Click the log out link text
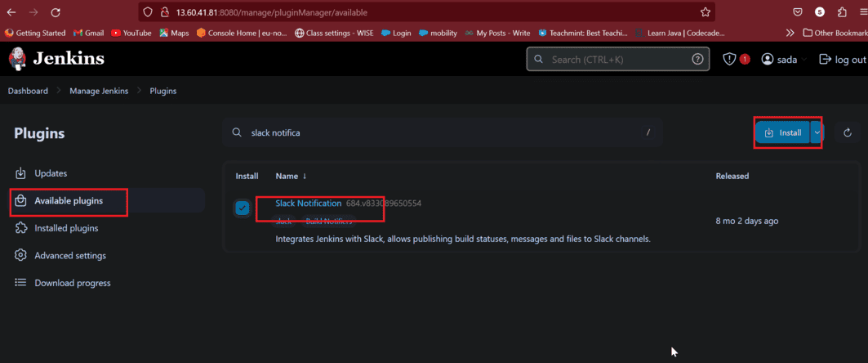This screenshot has width=868, height=363. click(850, 60)
